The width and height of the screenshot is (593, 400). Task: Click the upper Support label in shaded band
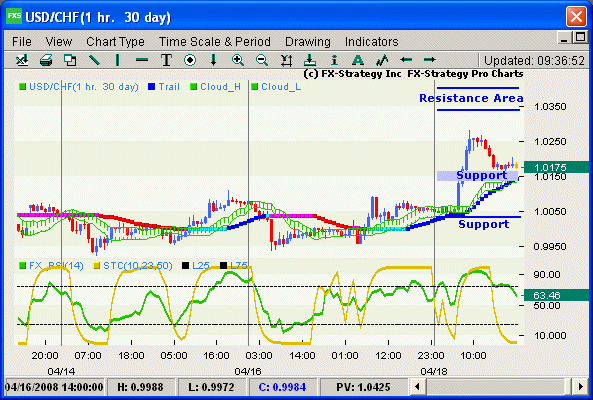click(x=481, y=175)
